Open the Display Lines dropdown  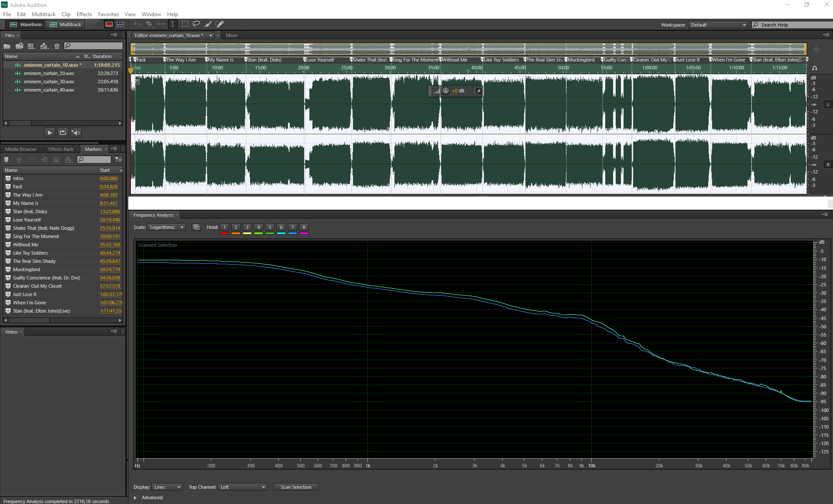[167, 487]
